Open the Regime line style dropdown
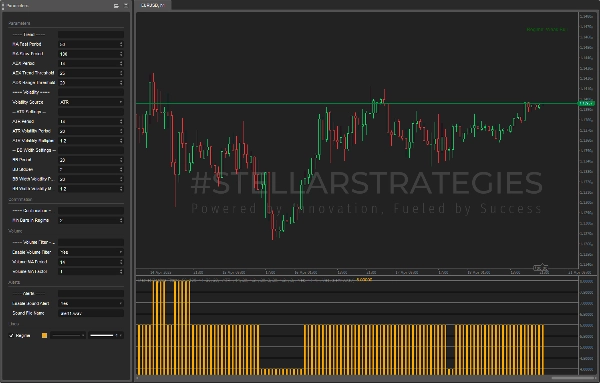The width and height of the screenshot is (600, 383). [68, 336]
